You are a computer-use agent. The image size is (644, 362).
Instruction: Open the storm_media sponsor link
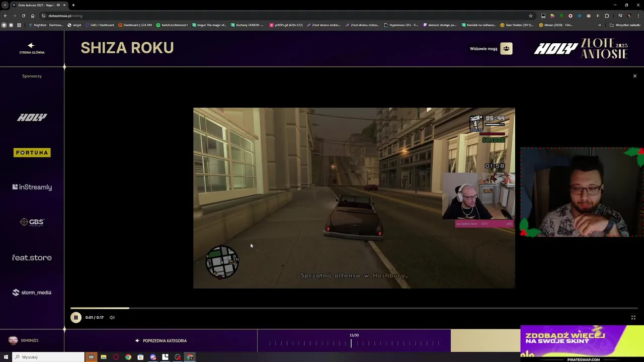click(32, 293)
